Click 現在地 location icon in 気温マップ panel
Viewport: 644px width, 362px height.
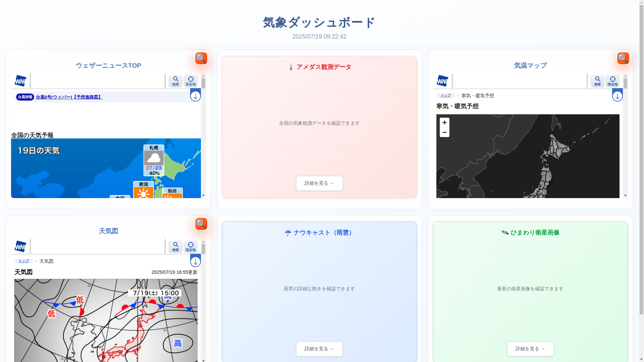(612, 81)
